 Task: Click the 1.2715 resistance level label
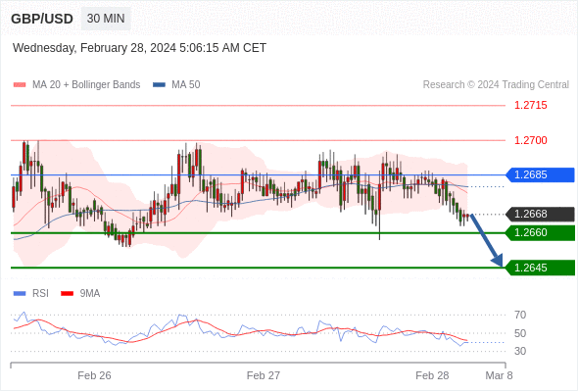coord(531,106)
